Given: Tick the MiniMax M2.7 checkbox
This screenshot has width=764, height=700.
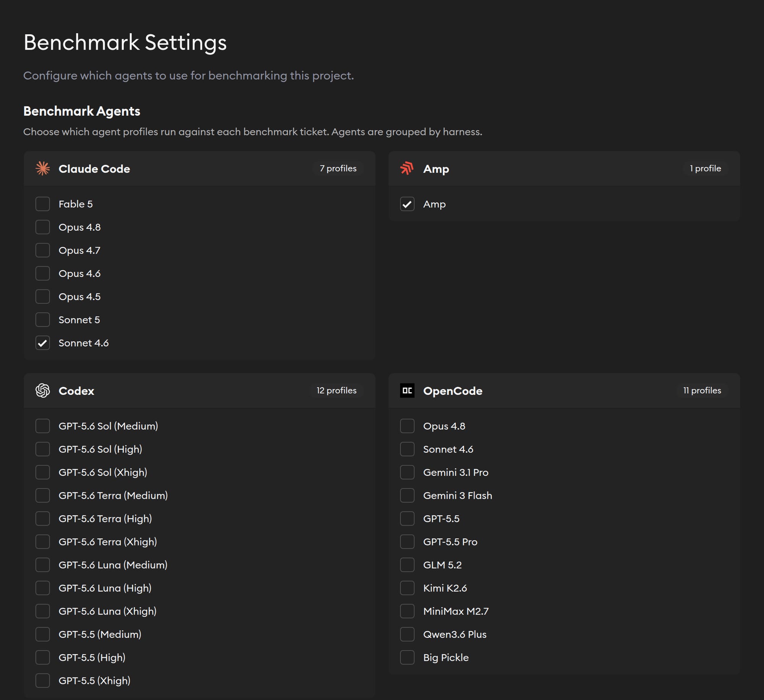Looking at the screenshot, I should [407, 611].
